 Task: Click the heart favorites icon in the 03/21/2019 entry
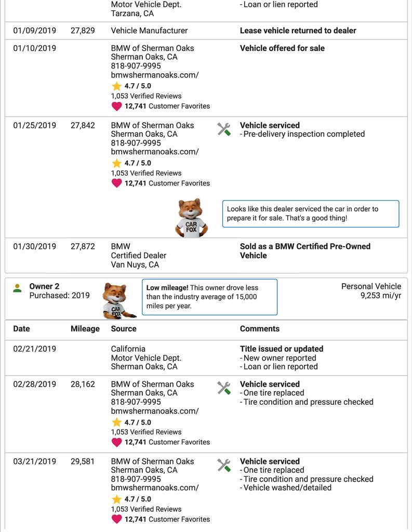116,519
